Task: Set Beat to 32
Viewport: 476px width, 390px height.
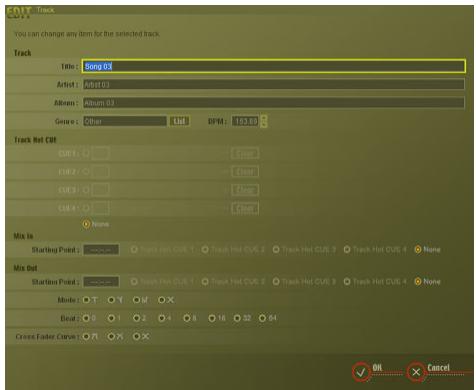Action: click(237, 318)
